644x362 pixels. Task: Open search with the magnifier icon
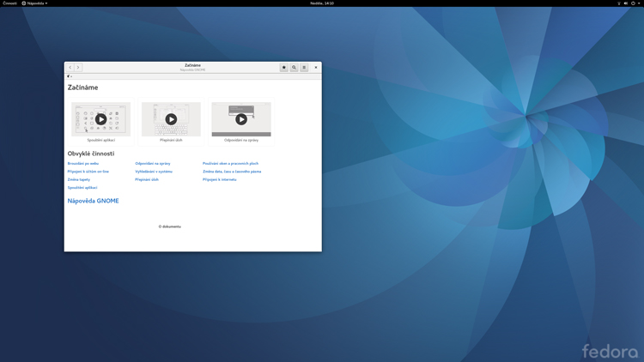coord(294,67)
